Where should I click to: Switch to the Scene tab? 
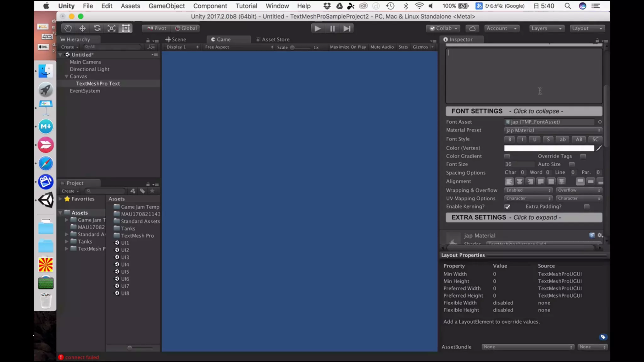pyautogui.click(x=176, y=39)
